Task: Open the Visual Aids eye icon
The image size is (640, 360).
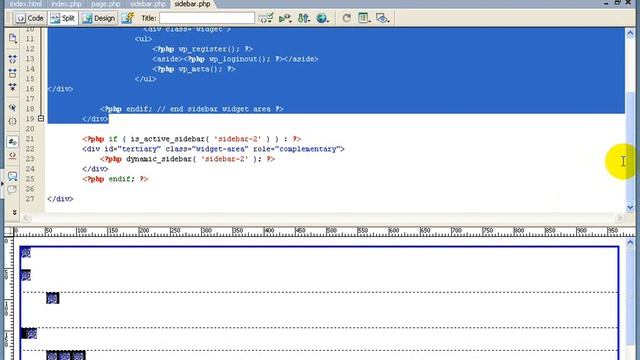Action: (x=382, y=18)
